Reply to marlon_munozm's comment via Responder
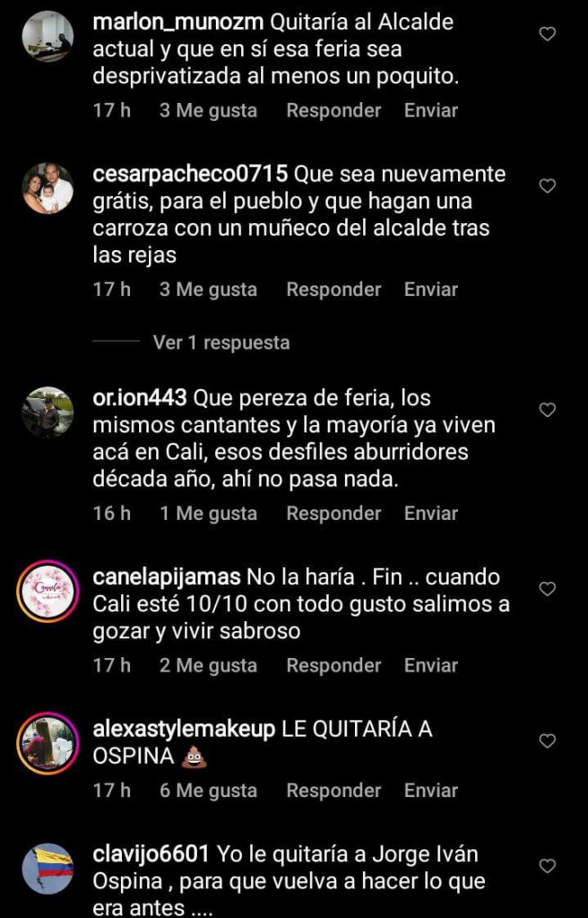Image resolution: width=588 pixels, height=918 pixels. coord(333,110)
